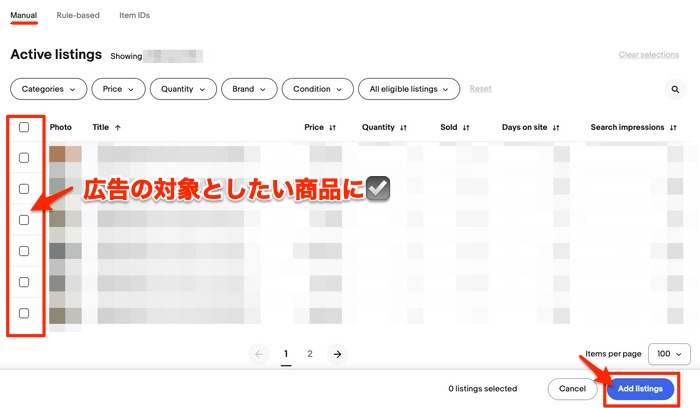Image resolution: width=700 pixels, height=408 pixels.
Task: Check the select-all header checkbox
Action: pyautogui.click(x=24, y=127)
